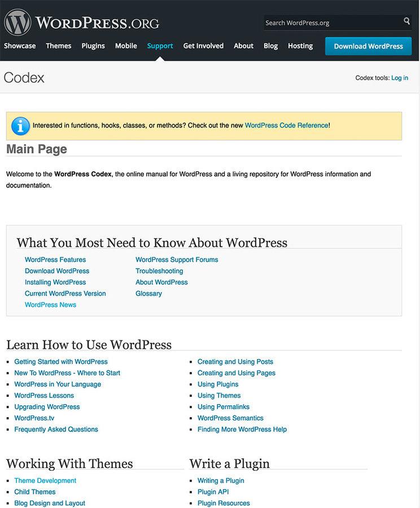The image size is (420, 508).
Task: Open Getting Started with WordPress link
Action: click(x=61, y=362)
